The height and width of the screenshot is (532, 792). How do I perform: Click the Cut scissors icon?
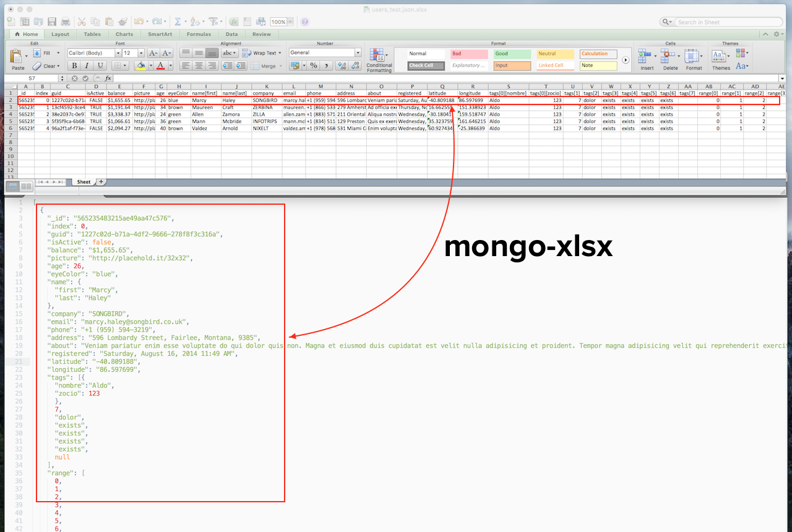82,22
